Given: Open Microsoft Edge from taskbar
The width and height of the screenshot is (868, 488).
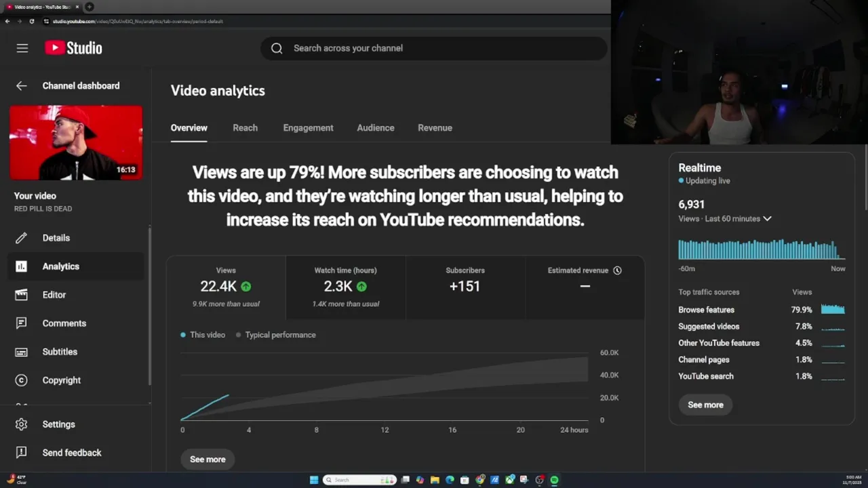Looking at the screenshot, I should tap(450, 480).
